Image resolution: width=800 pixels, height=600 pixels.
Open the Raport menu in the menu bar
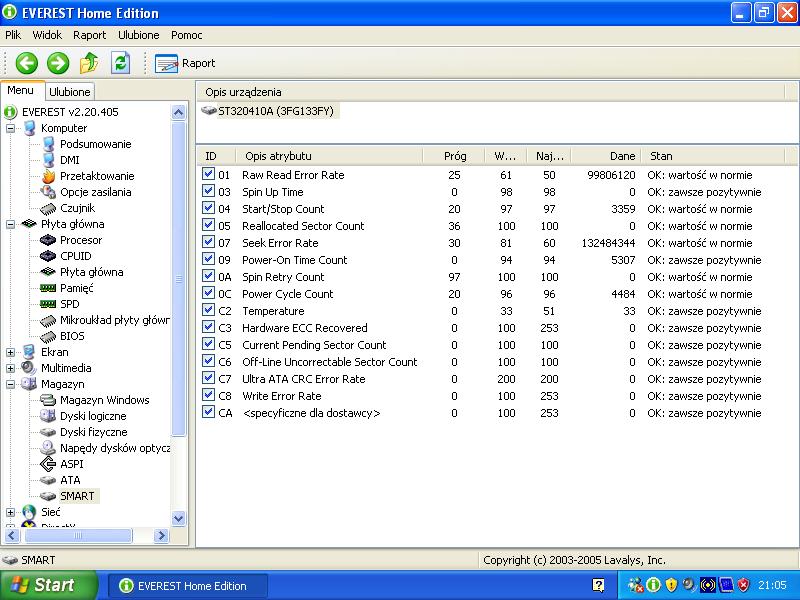pos(89,35)
